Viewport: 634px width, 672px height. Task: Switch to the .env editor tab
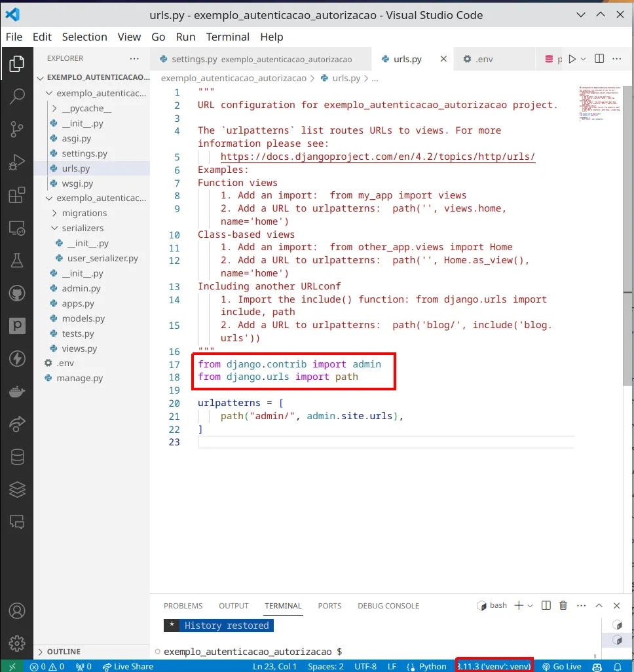tap(484, 59)
